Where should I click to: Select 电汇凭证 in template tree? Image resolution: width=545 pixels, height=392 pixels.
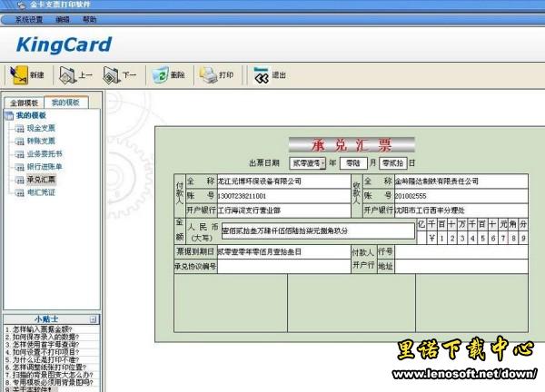tap(41, 192)
